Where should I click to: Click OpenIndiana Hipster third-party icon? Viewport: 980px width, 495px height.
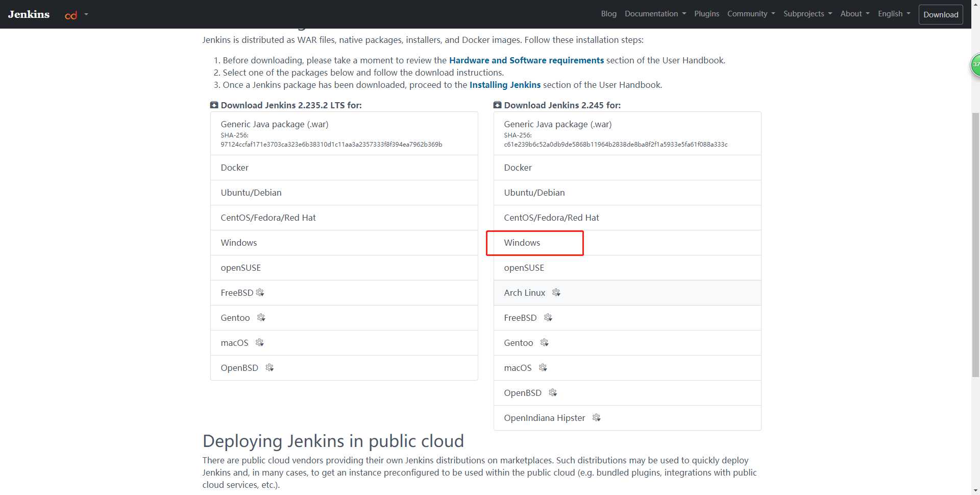click(x=596, y=418)
